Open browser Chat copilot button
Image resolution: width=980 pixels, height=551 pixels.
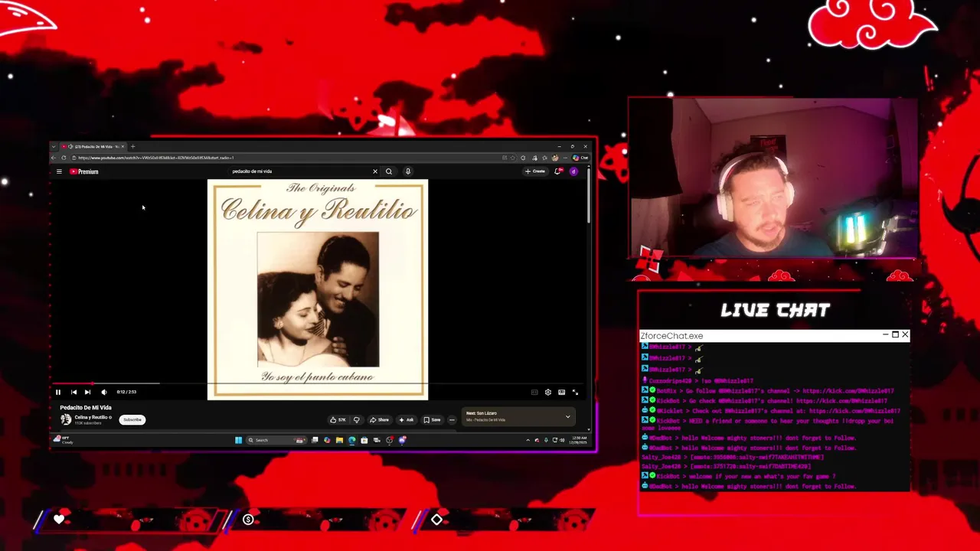[581, 158]
